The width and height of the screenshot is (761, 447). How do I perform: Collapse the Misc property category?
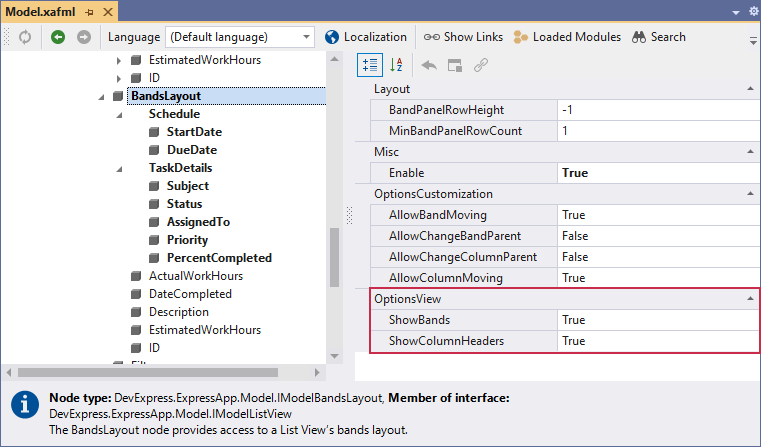tap(750, 151)
